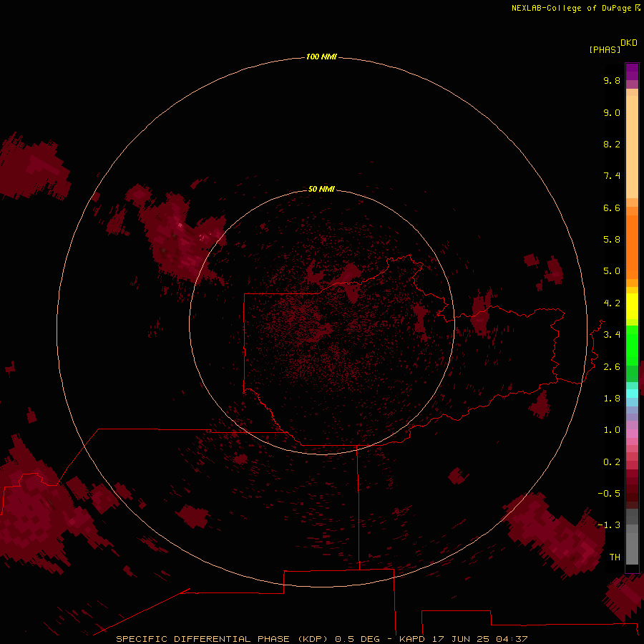
Task: Click the DKD unit label above color bar
Action: (x=629, y=43)
